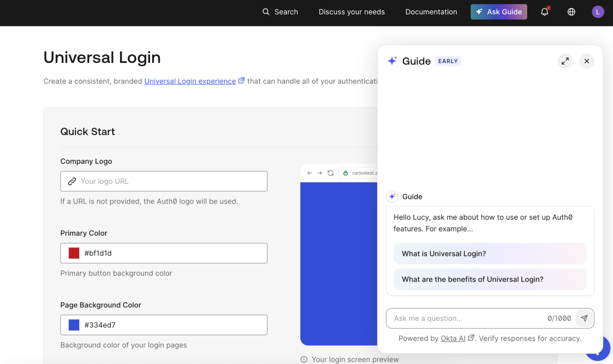Click the back arrow in login preview

point(309,173)
